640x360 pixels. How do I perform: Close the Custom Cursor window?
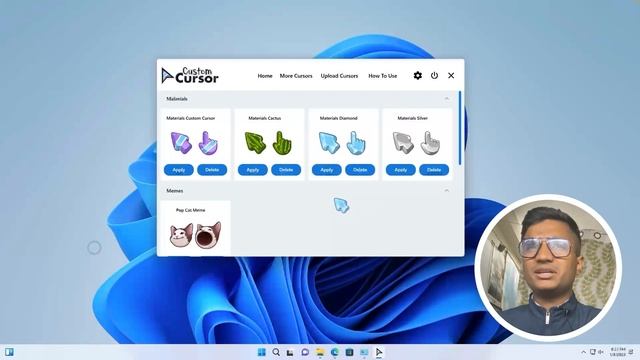[x=451, y=76]
